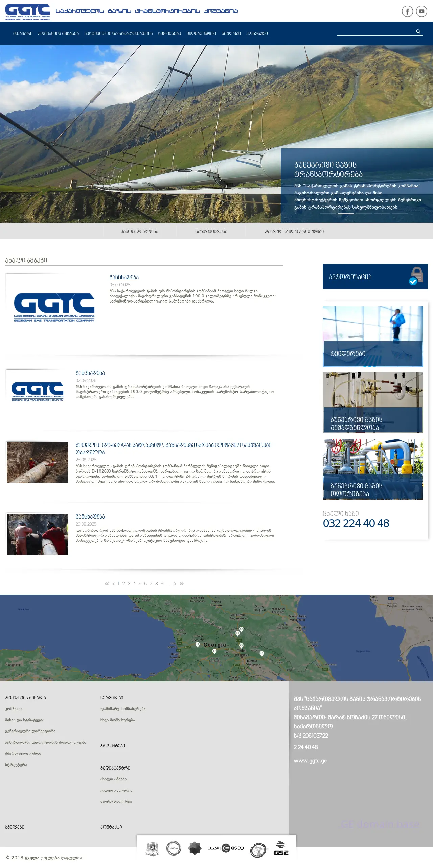The height and width of the screenshot is (868, 433).
Task: Click the GGTC logo in header
Action: 27,12
